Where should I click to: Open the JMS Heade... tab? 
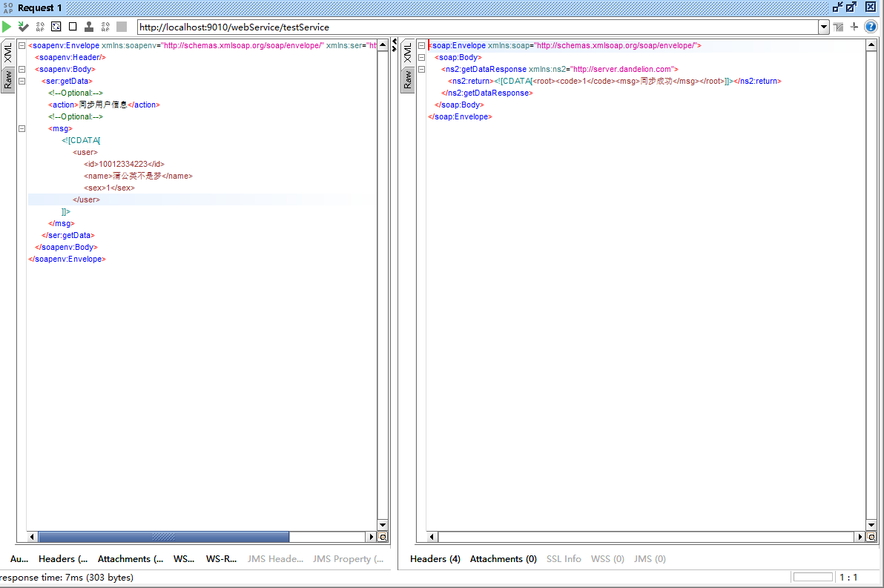pos(275,558)
